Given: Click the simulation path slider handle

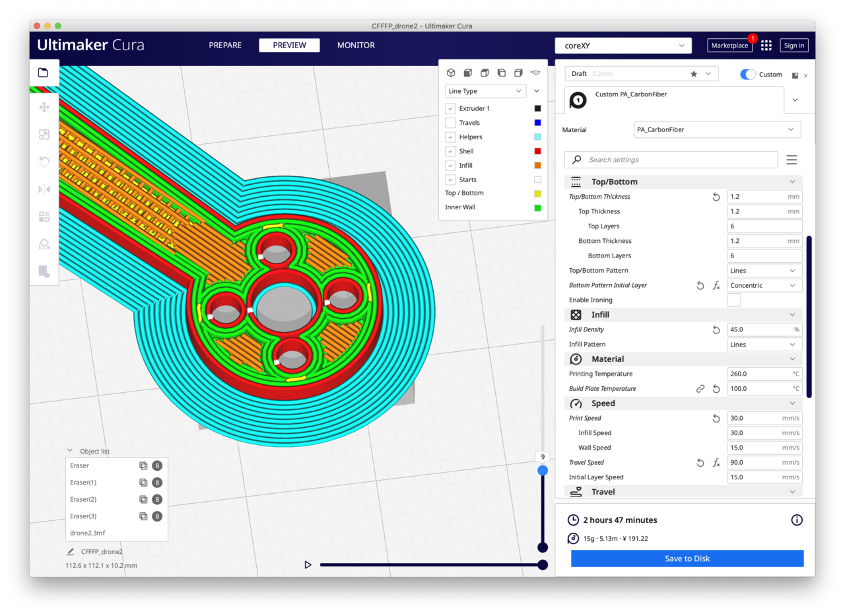Looking at the screenshot, I should click(543, 565).
